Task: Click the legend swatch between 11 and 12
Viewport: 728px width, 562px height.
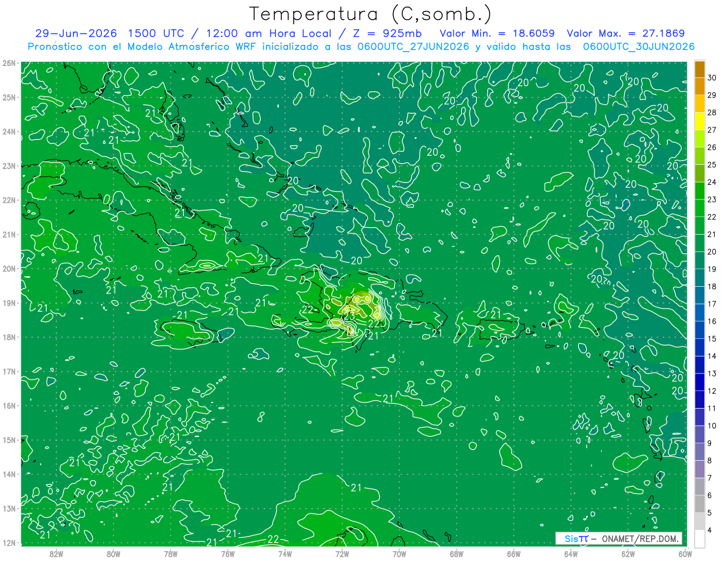Action: pos(699,399)
